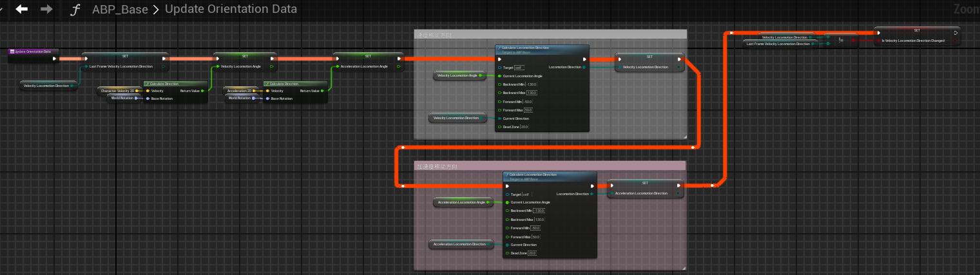The image size is (980, 275).
Task: Click output pin of SET Velocity Locomotion Angle
Action: point(271,66)
